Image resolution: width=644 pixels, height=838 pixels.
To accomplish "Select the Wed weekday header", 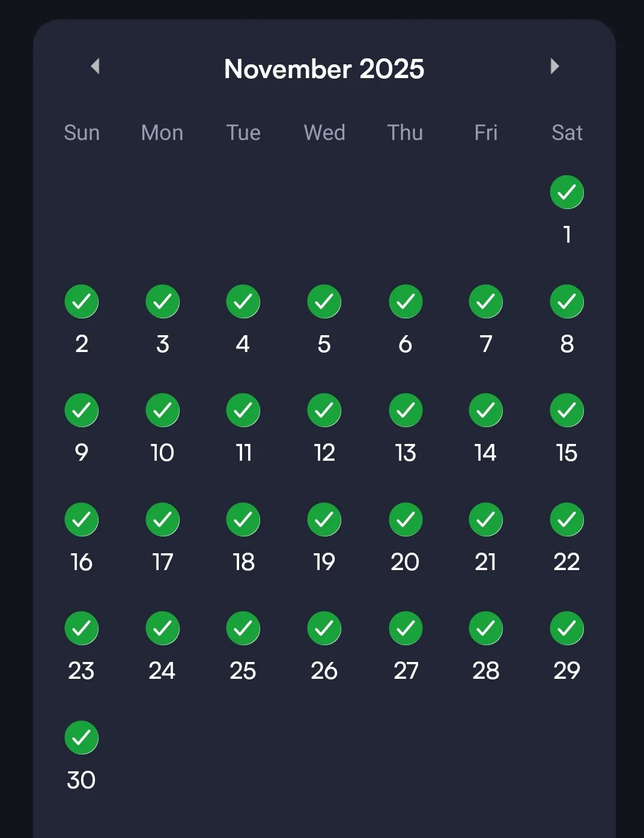I will pyautogui.click(x=324, y=133).
